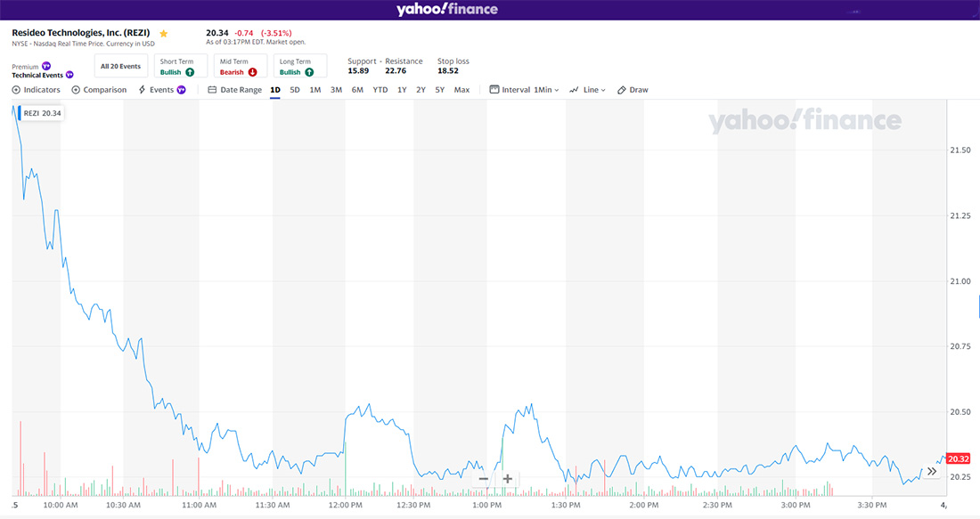Open Date Range calendar picker
The height and width of the screenshot is (519, 980).
point(235,90)
